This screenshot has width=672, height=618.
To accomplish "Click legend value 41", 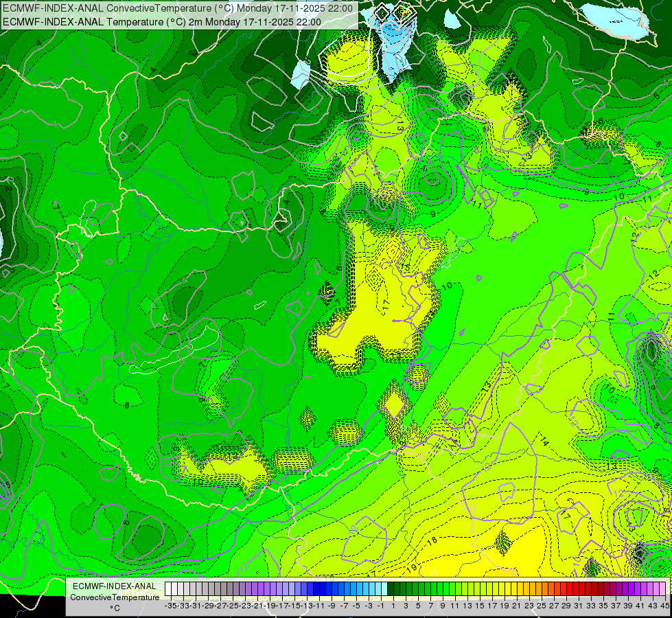I will click(x=640, y=606).
